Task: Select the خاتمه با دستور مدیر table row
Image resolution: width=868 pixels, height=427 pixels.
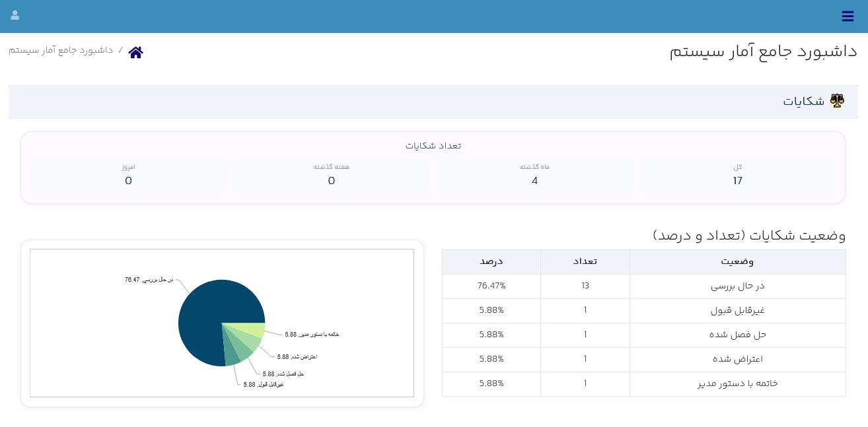Action: coord(644,384)
